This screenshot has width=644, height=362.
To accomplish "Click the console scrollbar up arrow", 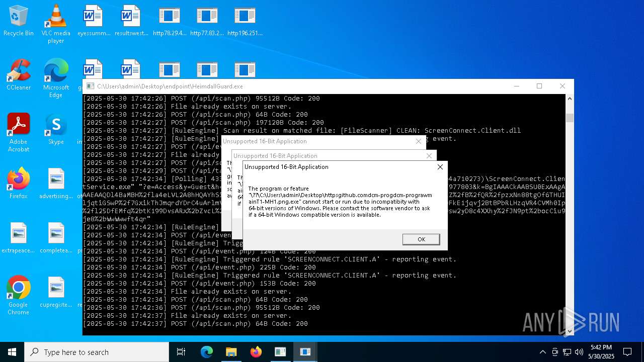I will point(570,99).
